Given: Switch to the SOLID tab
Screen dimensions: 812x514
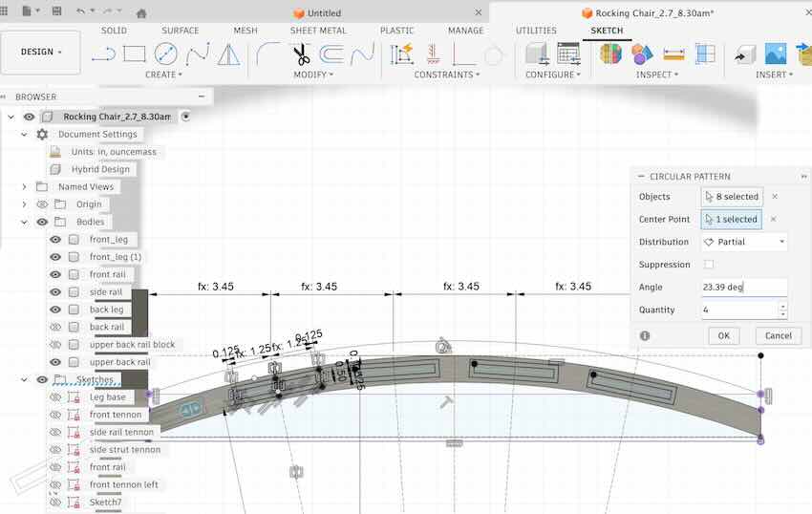Looking at the screenshot, I should pos(114,31).
